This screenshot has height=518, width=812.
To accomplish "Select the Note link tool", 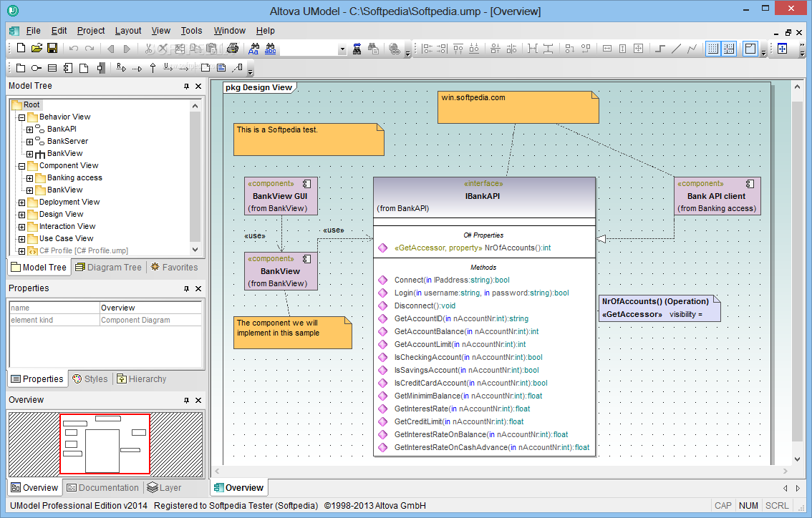I will pyautogui.click(x=237, y=68).
